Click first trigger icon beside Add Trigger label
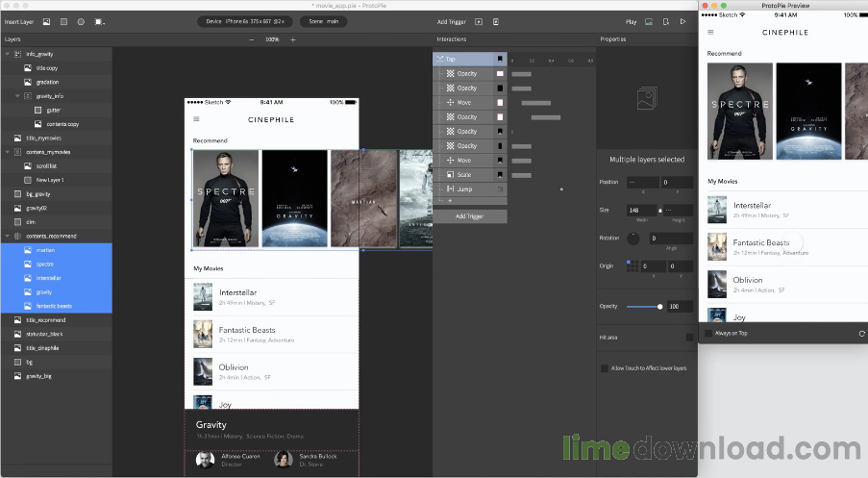Image resolution: width=868 pixels, height=478 pixels. [x=479, y=21]
